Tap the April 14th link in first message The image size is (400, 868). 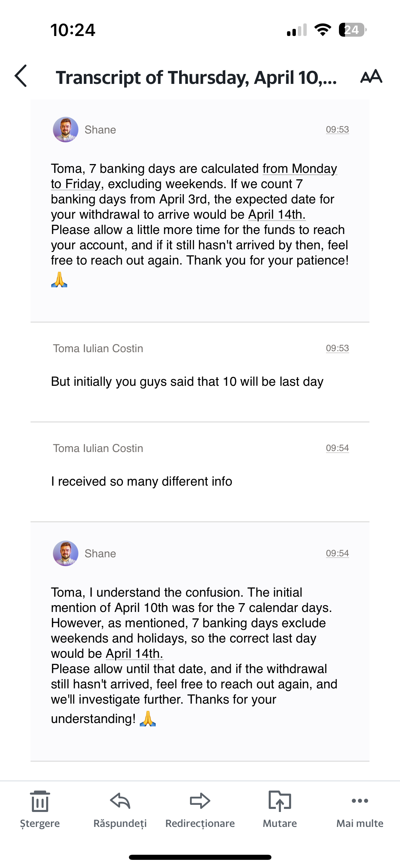(277, 215)
